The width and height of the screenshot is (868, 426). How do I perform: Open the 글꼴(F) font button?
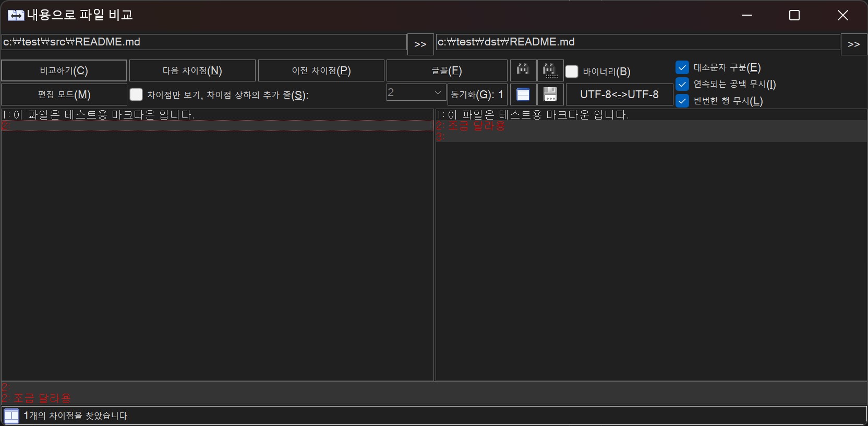[447, 70]
